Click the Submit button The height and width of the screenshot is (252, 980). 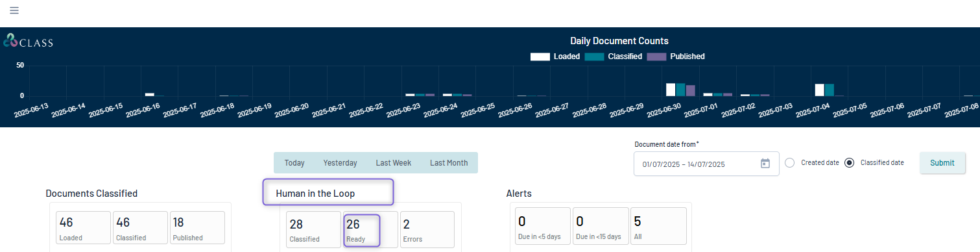pos(942,163)
